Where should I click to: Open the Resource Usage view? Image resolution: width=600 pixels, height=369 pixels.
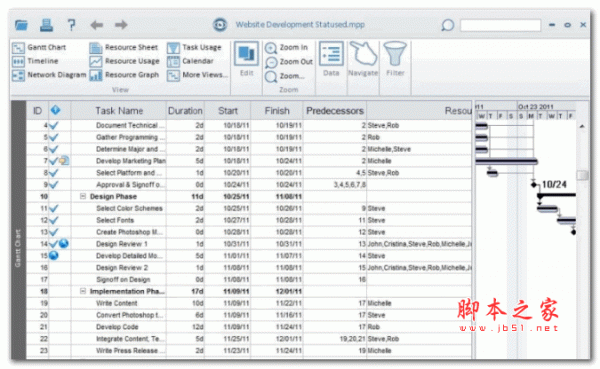(125, 61)
